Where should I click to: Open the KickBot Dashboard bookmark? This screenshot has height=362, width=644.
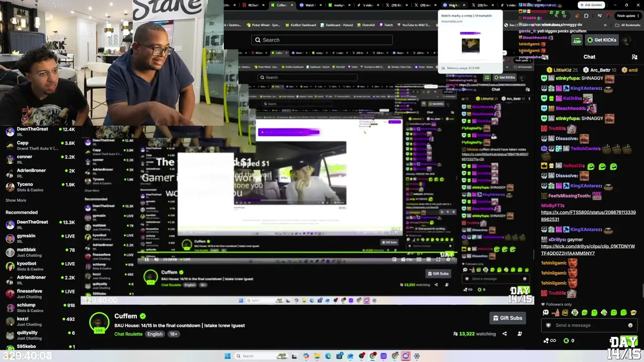301,25
